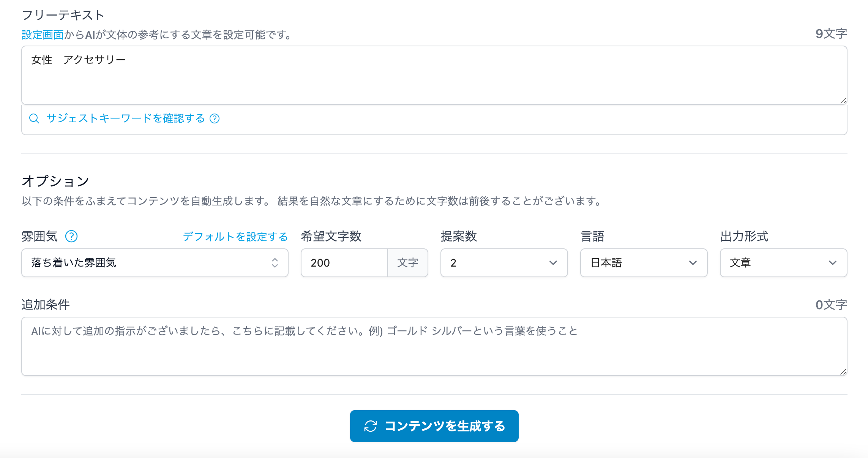Viewport: 868px width, 458px height.
Task: Click into the 希望文字数 field with 200
Action: click(344, 263)
